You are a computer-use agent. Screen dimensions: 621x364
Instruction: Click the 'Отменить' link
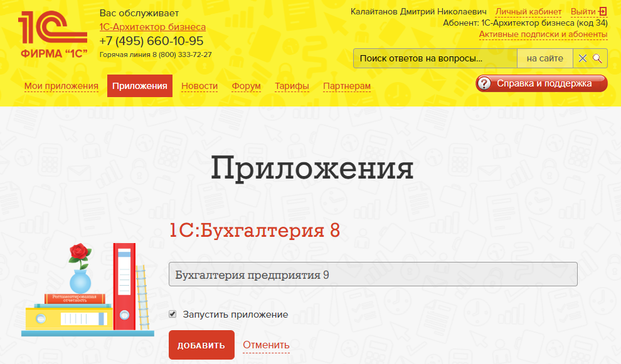266,345
